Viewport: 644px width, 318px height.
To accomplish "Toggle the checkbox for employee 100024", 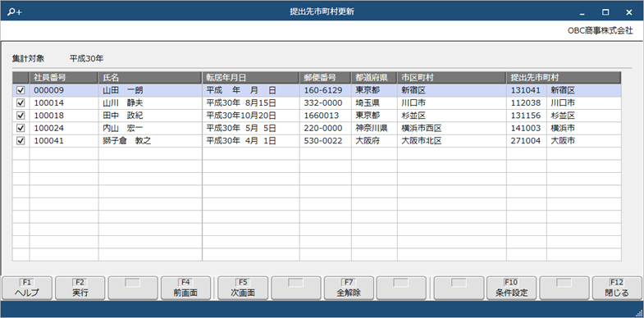I will coord(21,129).
